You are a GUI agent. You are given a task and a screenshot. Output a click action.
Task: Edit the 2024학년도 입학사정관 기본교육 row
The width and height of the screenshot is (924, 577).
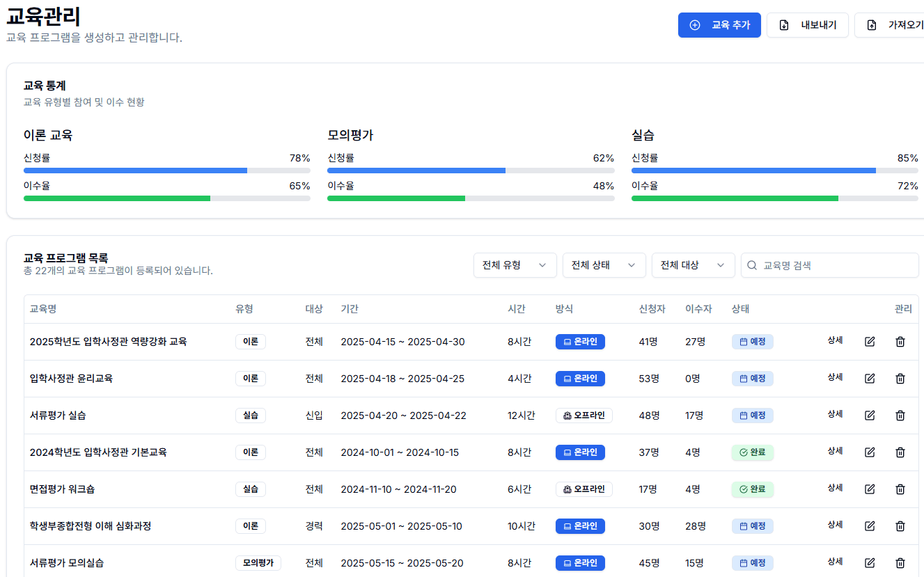[870, 452]
